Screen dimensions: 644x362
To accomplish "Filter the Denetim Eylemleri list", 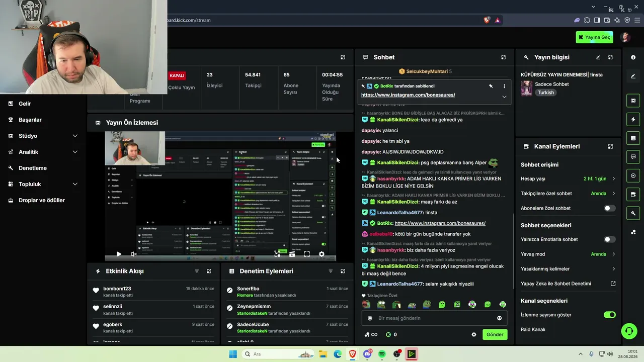I will [x=331, y=271].
